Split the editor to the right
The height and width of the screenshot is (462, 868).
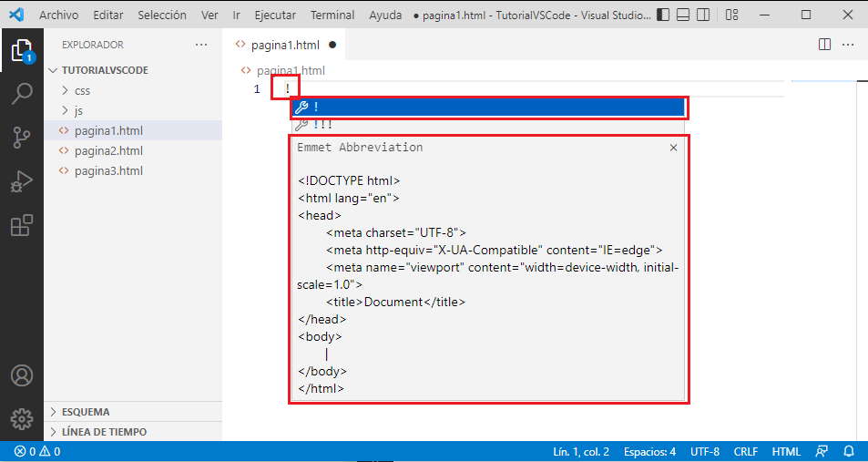pyautogui.click(x=824, y=45)
